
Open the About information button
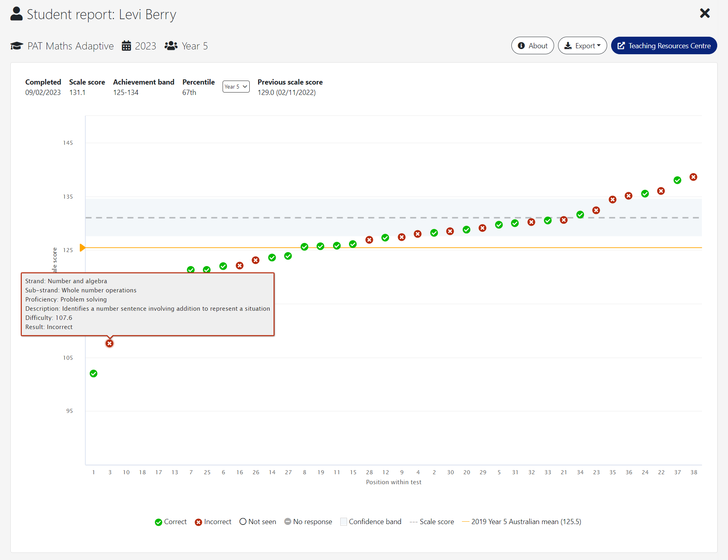coord(532,46)
